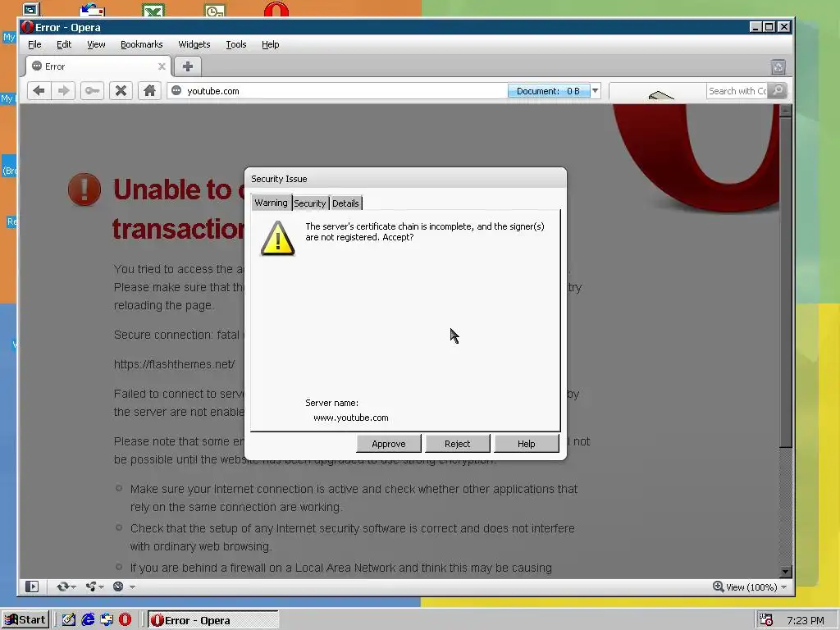Switch to the Warning tab in dialog

271,203
